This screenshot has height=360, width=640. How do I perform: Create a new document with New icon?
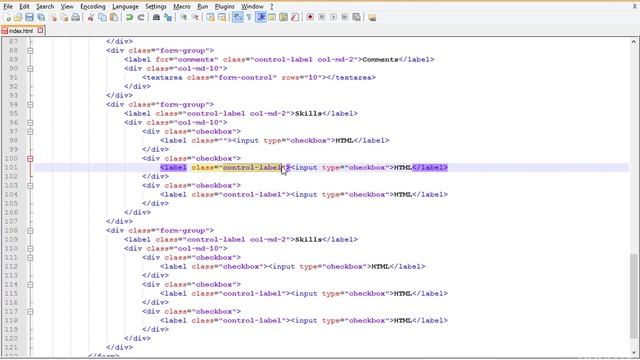pos(7,18)
